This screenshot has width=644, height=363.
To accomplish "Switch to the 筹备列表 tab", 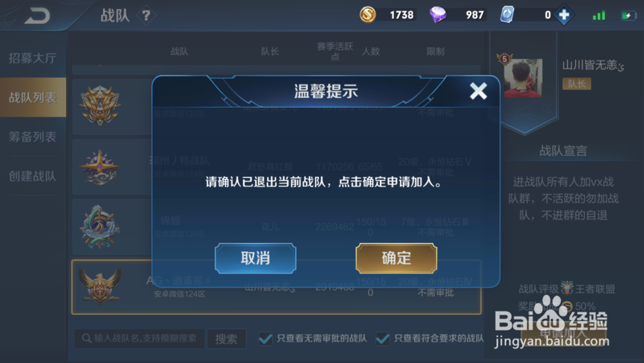I will (x=33, y=137).
